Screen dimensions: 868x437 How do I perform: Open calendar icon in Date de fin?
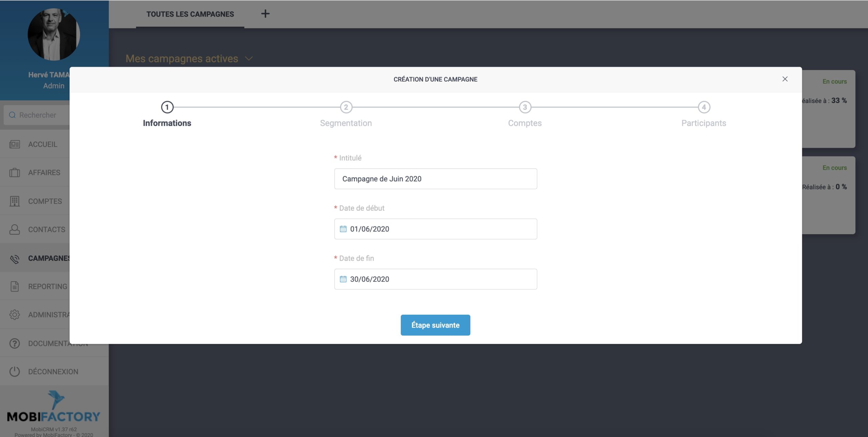343,279
